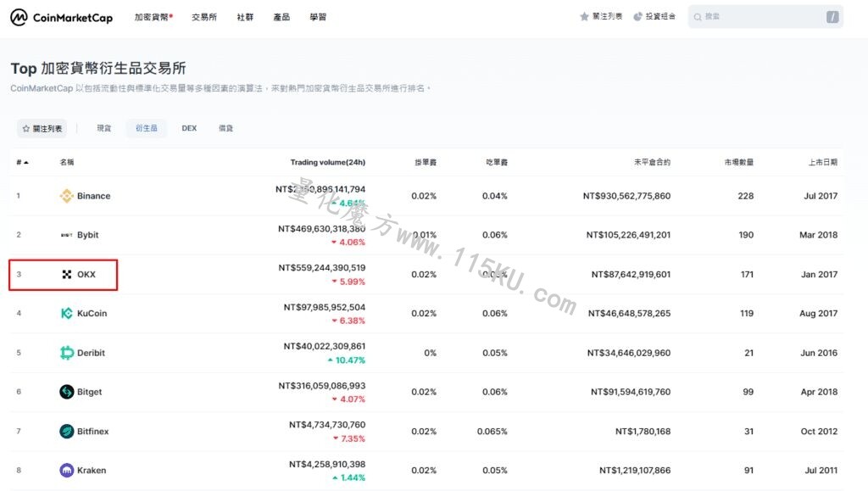Click the Kraken exchange logo icon

(x=66, y=471)
